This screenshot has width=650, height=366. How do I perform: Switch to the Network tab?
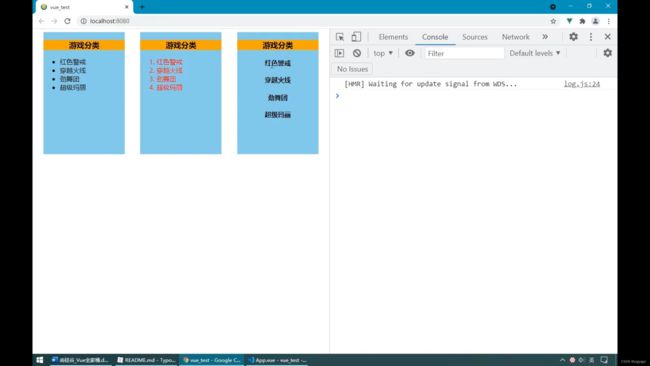(x=515, y=37)
